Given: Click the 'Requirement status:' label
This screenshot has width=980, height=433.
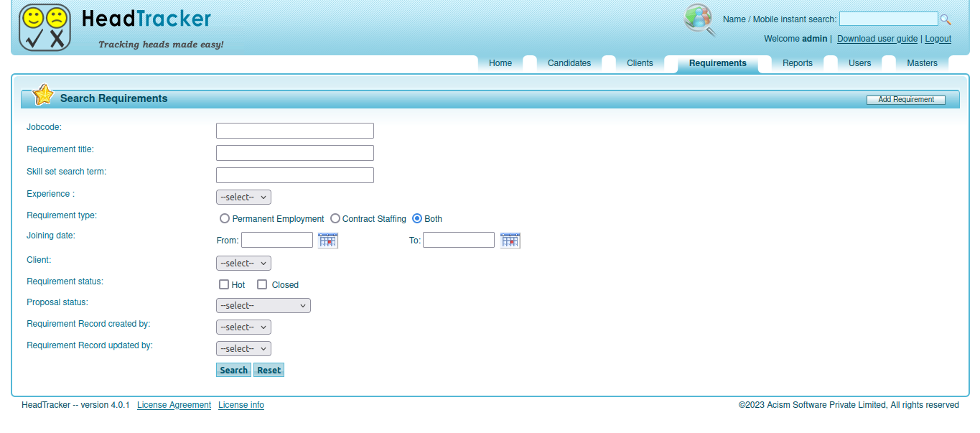Looking at the screenshot, I should (65, 281).
